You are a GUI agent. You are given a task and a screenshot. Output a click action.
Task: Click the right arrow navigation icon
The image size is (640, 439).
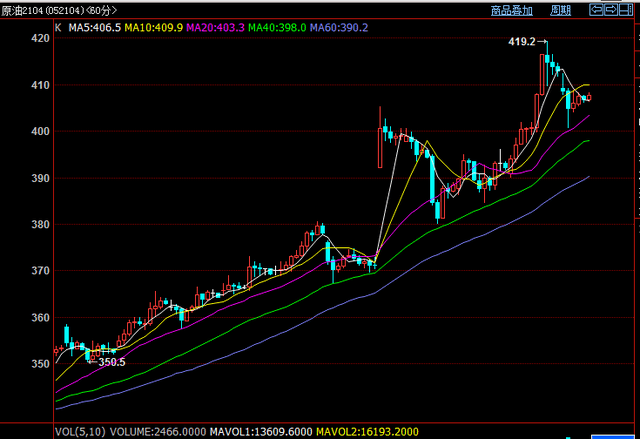point(613,10)
